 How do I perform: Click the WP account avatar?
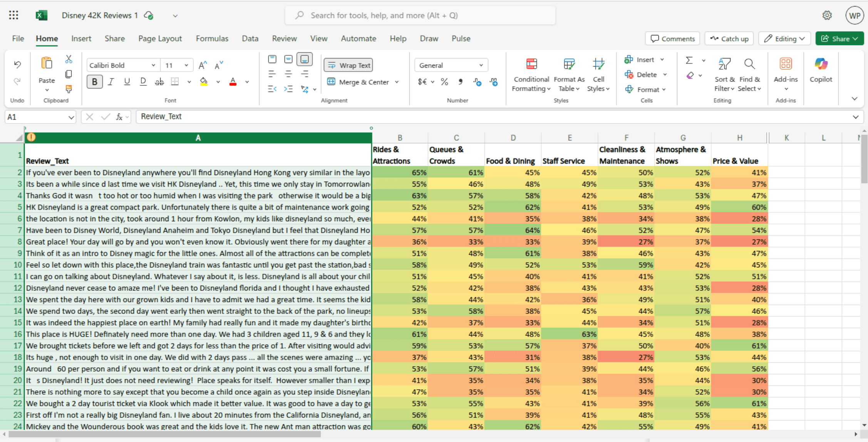pos(855,15)
